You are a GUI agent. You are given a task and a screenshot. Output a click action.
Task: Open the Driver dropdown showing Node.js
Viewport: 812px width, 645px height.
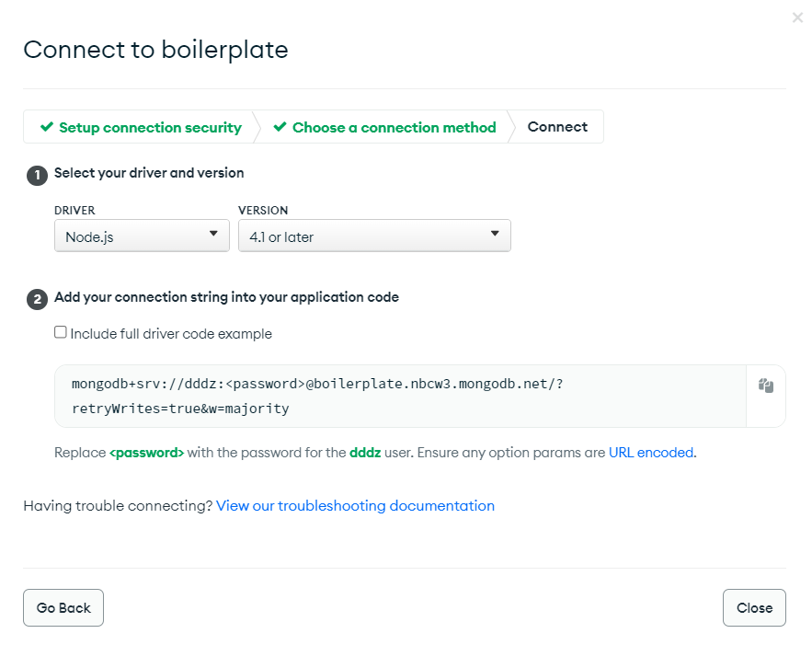pos(142,236)
